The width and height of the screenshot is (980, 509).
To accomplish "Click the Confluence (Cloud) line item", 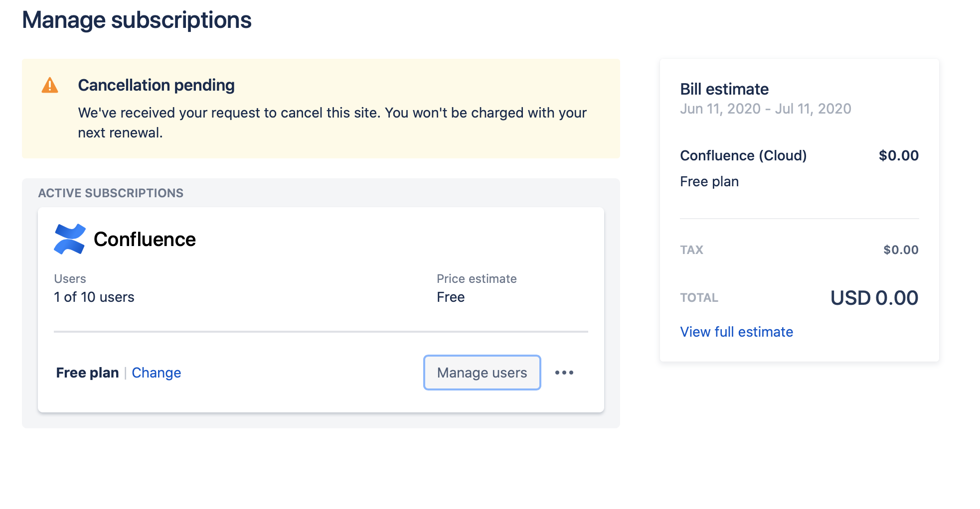I will [744, 155].
